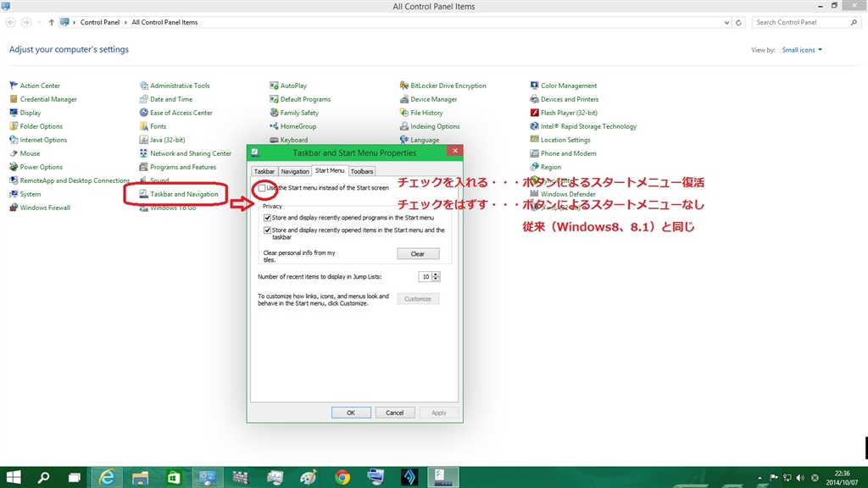Screen dimensions: 868x488
Task: Open Device Manager item
Action: [x=428, y=99]
